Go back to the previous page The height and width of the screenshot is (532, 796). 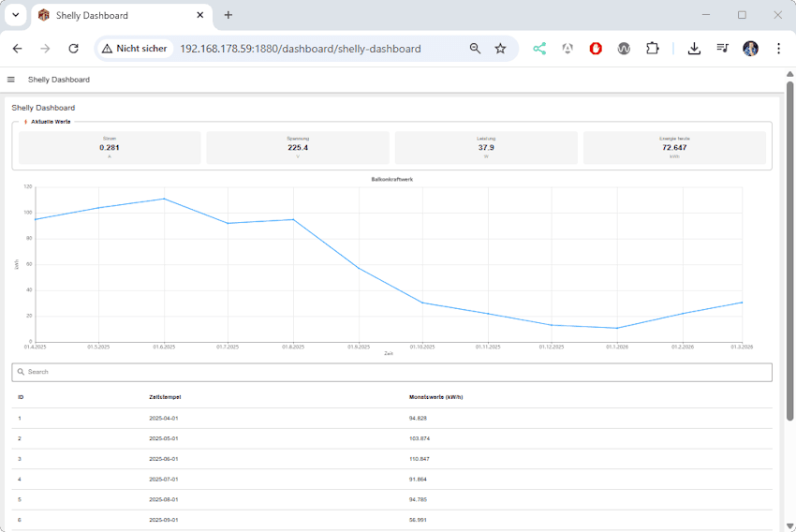(x=17, y=49)
